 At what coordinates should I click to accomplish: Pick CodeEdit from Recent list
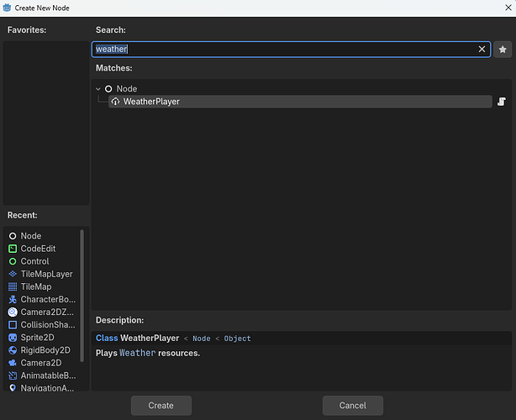(x=38, y=249)
